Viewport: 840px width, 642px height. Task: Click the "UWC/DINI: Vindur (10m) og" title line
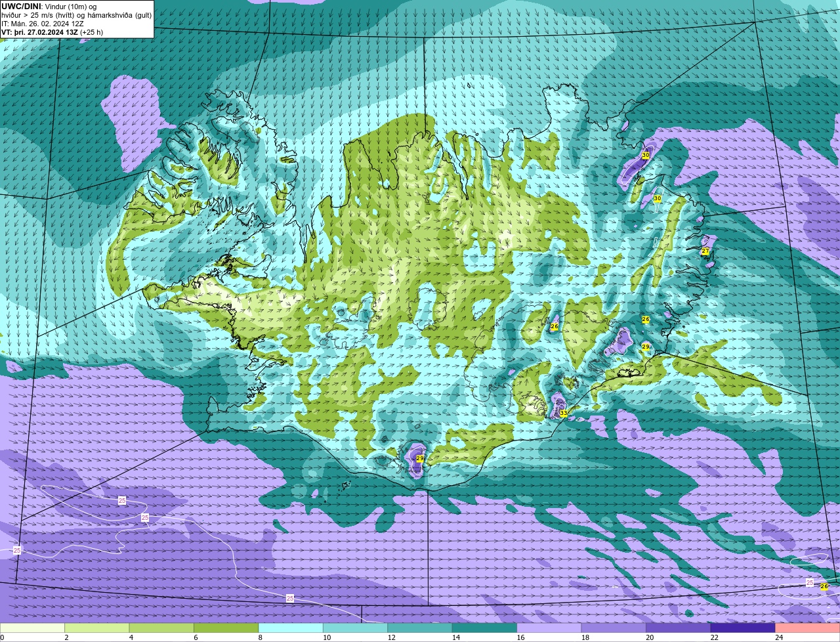point(49,6)
